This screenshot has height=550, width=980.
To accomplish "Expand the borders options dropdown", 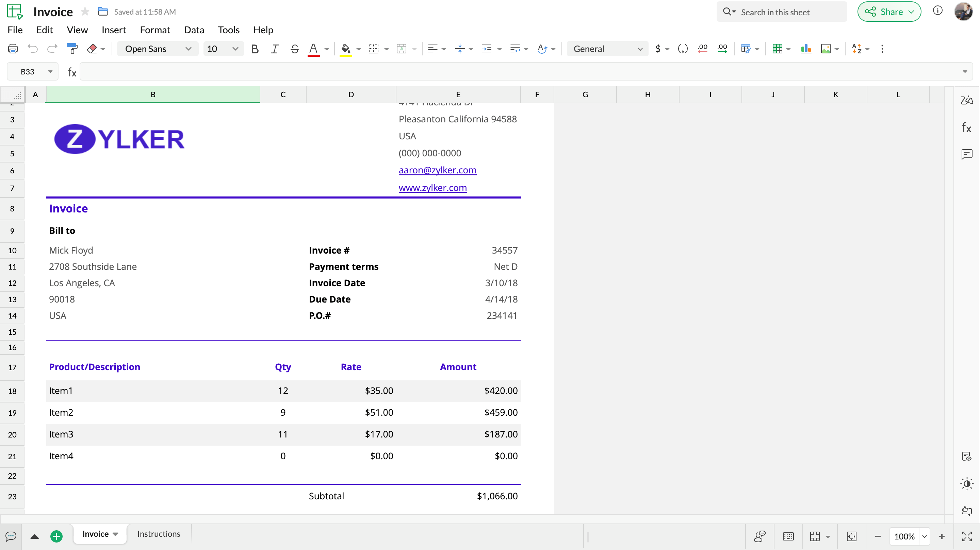I will tap(387, 49).
